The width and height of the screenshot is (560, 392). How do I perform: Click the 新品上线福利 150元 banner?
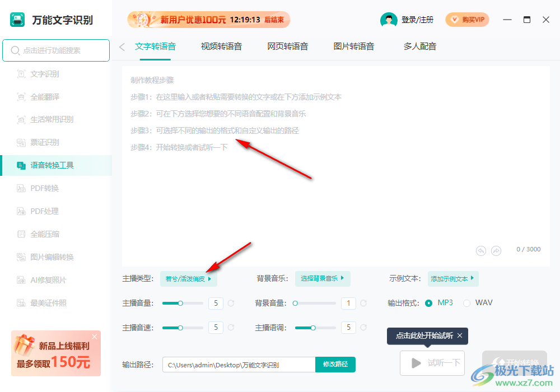(x=56, y=353)
